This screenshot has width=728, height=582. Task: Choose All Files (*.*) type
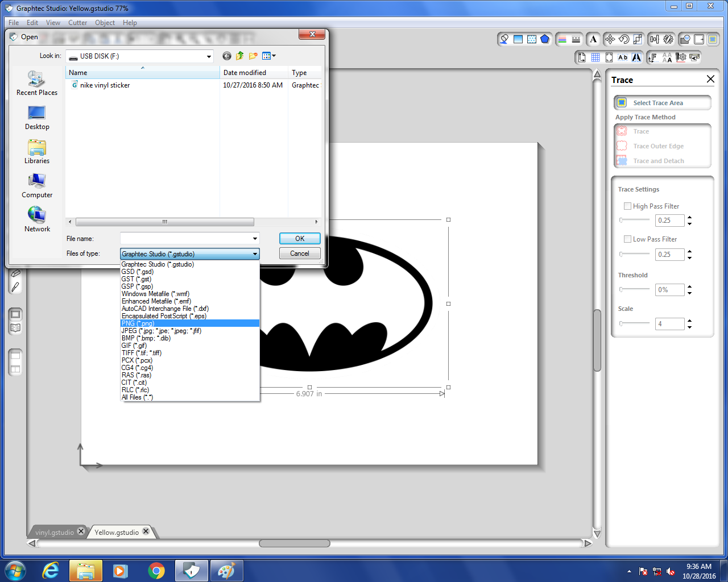190,397
